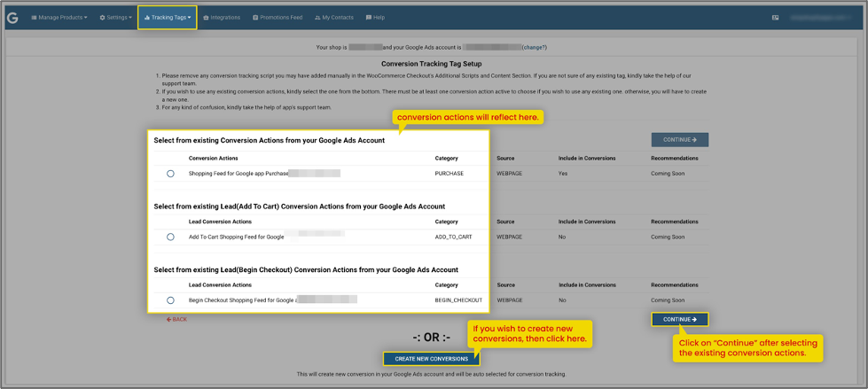
Task: Click the Continue button above the Purchase table
Action: point(680,140)
